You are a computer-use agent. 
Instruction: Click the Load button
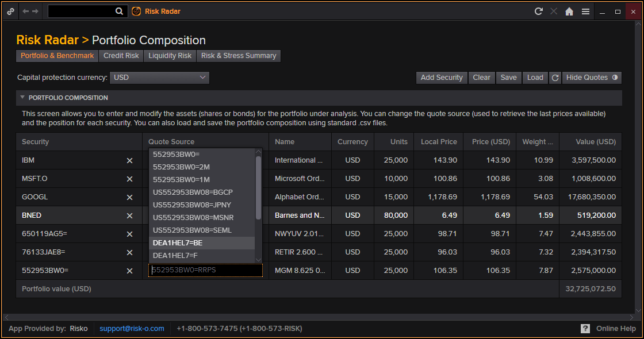coord(535,78)
